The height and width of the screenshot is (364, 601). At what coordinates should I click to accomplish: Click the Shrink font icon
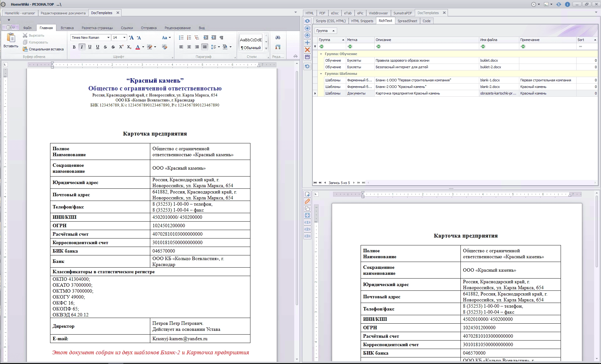point(139,38)
